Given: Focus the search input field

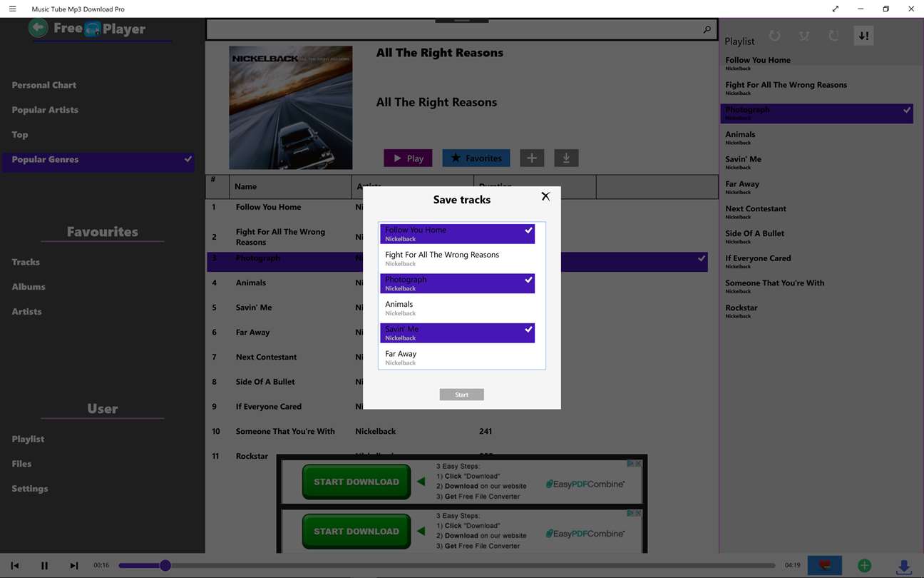Looking at the screenshot, I should (x=452, y=29).
